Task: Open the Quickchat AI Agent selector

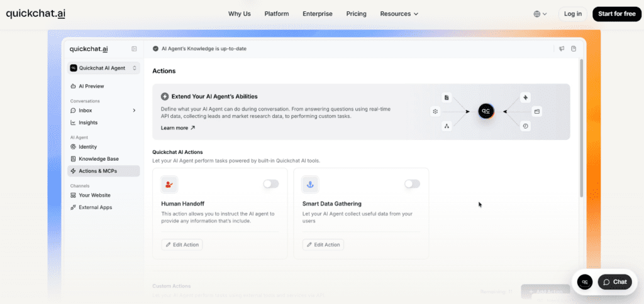Action: click(104, 68)
